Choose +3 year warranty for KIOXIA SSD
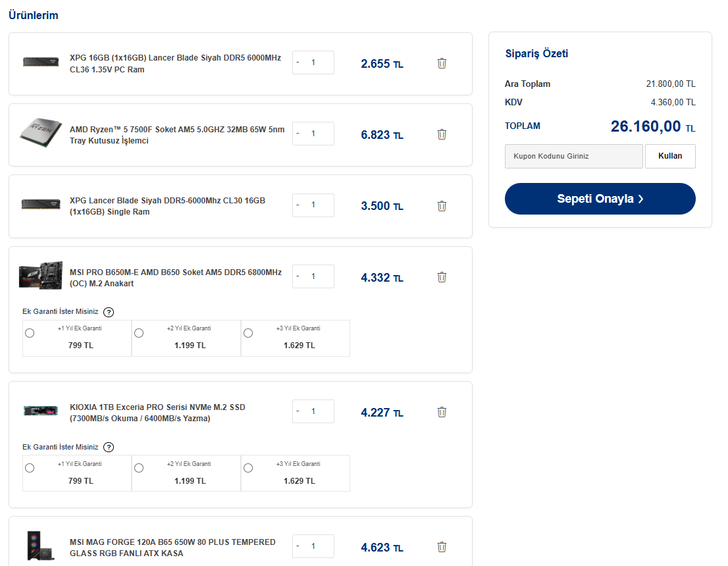 pyautogui.click(x=248, y=468)
